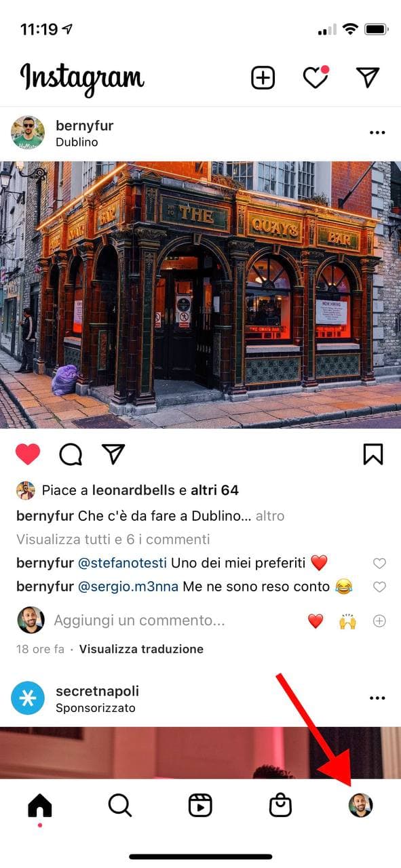Image resolution: width=401 pixels, height=868 pixels.
Task: Tap the new post plus icon
Action: 263,78
